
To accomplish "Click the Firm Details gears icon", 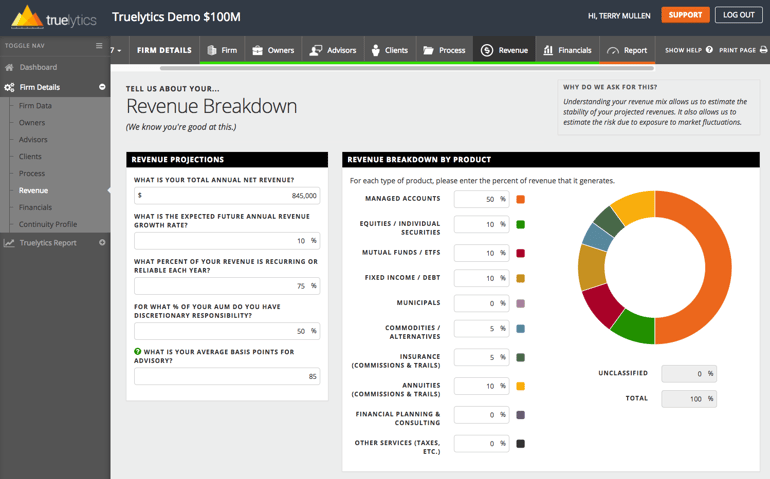I will 9,87.
